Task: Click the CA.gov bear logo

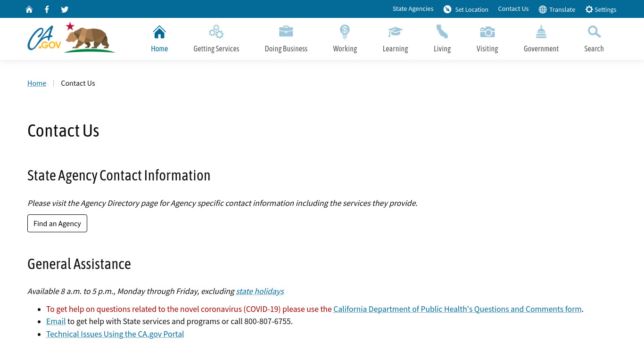Action: pyautogui.click(x=71, y=37)
